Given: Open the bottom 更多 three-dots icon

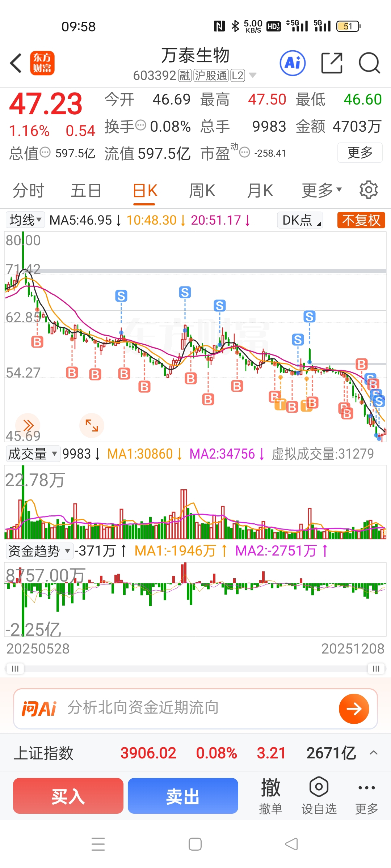Looking at the screenshot, I should click(x=366, y=796).
